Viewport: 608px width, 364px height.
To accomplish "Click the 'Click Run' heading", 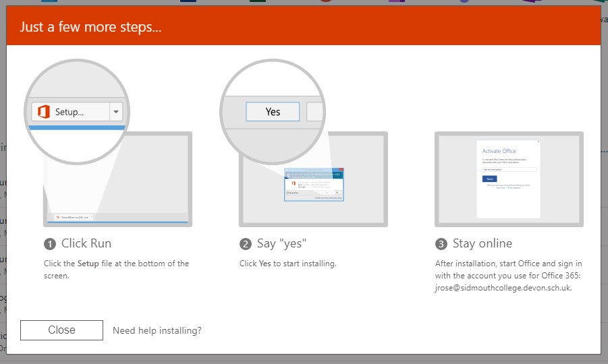I will click(86, 243).
